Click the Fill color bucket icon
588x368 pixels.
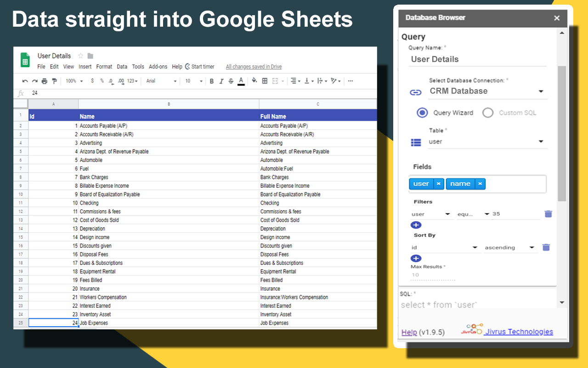(253, 81)
